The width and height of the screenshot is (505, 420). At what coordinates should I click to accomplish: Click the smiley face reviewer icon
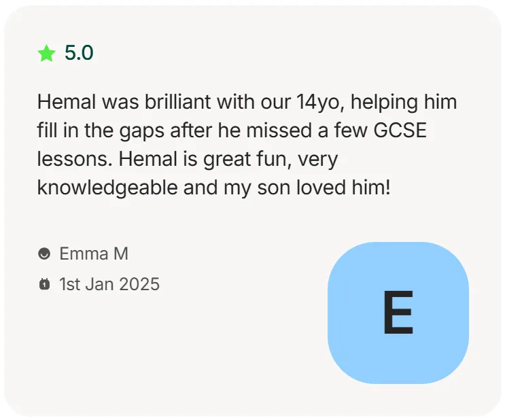click(44, 253)
